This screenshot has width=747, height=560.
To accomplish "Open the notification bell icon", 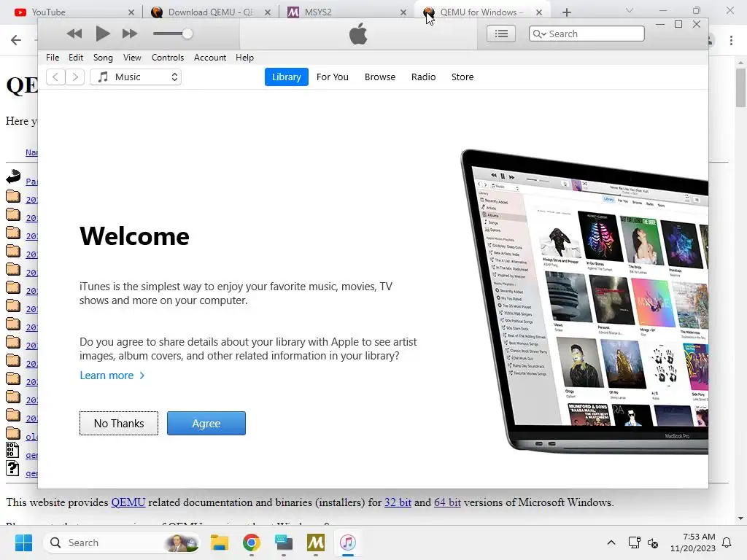I will coord(727,542).
